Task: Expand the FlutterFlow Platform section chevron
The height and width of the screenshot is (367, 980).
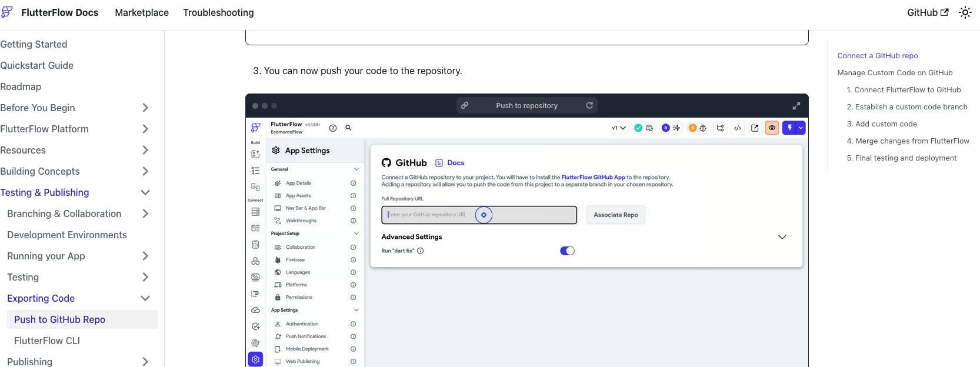Action: [145, 129]
